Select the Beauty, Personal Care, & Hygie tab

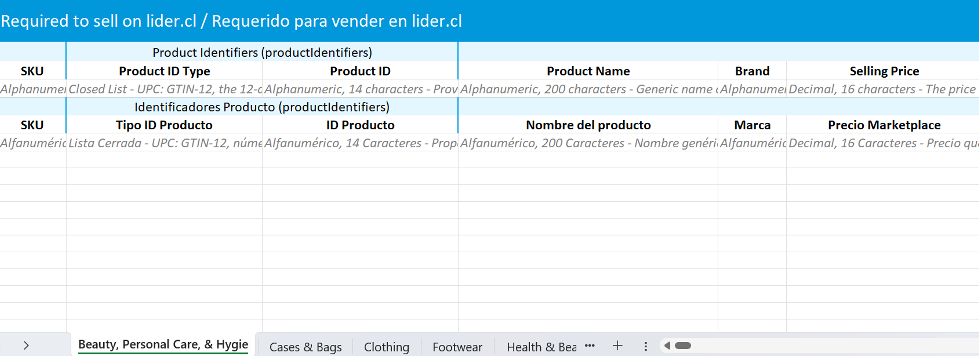[x=163, y=344]
